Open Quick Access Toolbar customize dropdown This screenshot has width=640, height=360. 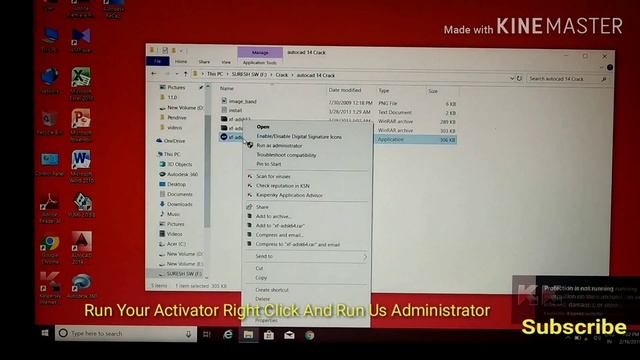click(x=181, y=51)
